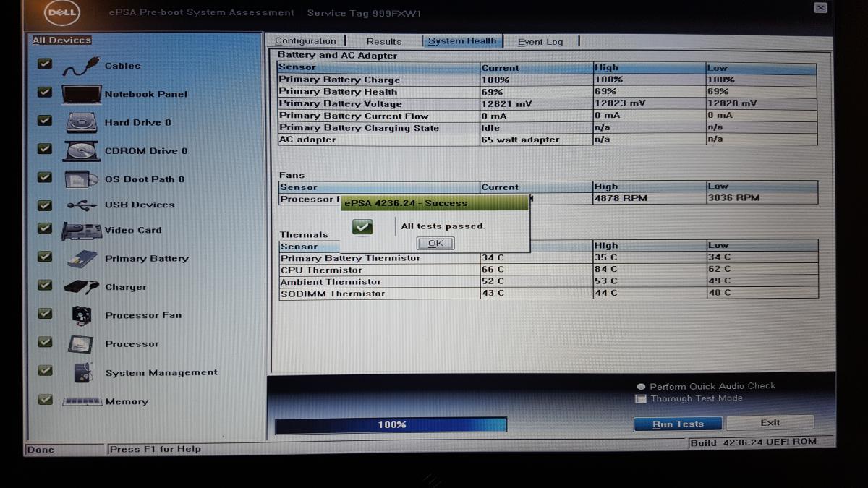This screenshot has width=868, height=488.
Task: Click the Cables device icon
Action: tap(80, 66)
